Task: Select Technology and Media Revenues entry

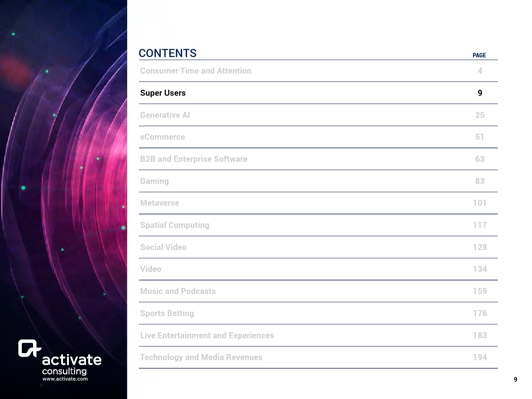Action: pos(201,357)
